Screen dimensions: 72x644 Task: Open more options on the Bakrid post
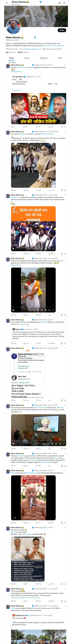tap(65, 320)
